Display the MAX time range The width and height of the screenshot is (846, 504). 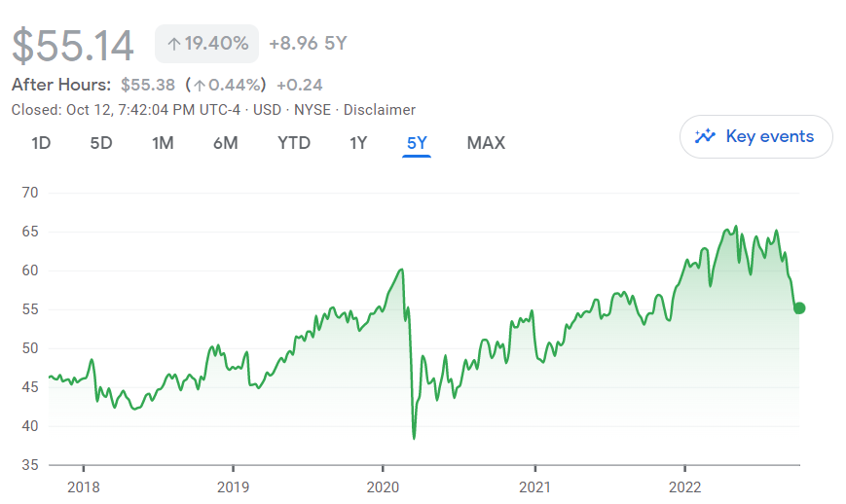pyautogui.click(x=486, y=143)
